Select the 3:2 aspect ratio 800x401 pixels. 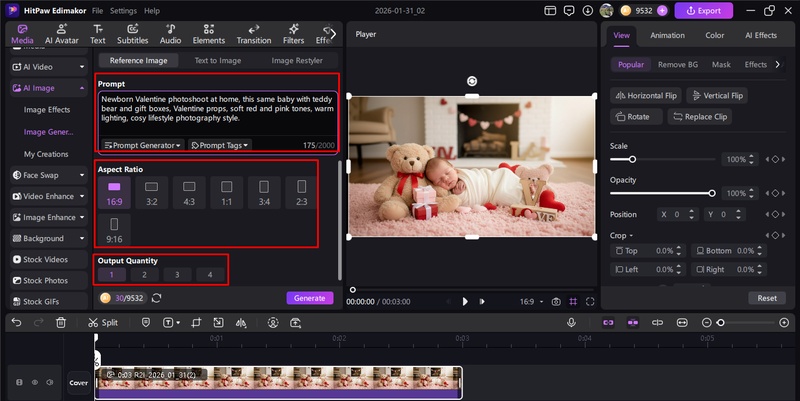click(152, 193)
